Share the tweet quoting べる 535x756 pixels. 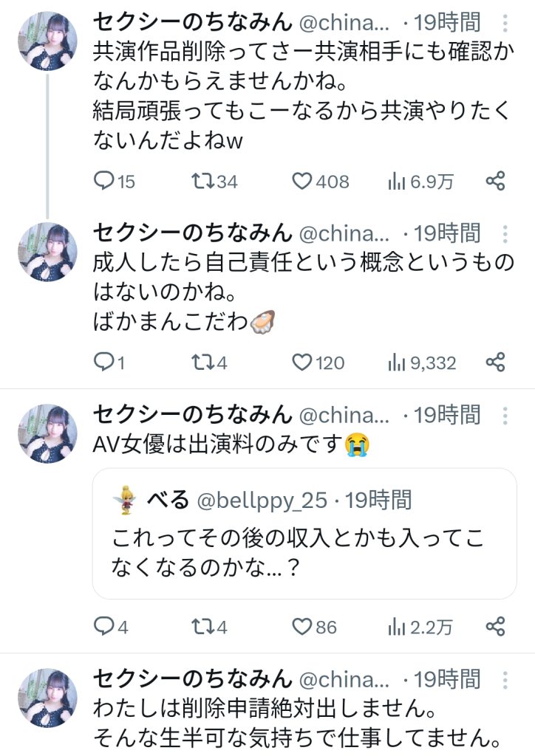pyautogui.click(x=495, y=627)
